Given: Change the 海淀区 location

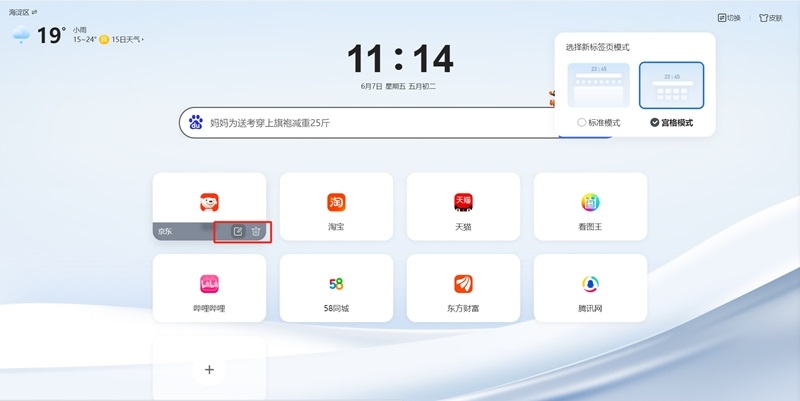Looking at the screenshot, I should (x=23, y=12).
